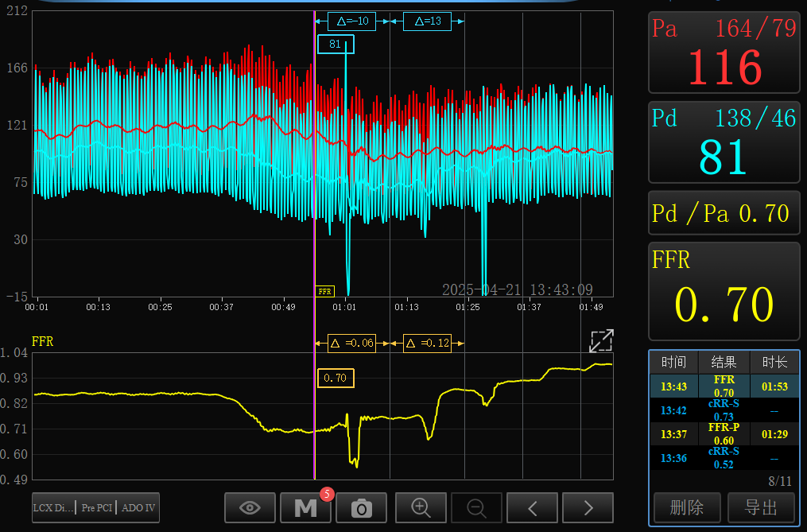Click the 删除 delete button

pyautogui.click(x=687, y=508)
